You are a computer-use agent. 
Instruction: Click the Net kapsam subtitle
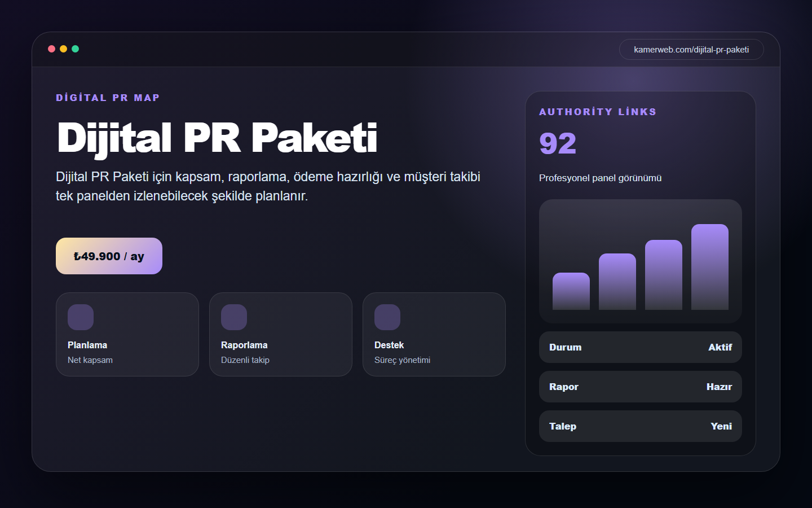90,360
